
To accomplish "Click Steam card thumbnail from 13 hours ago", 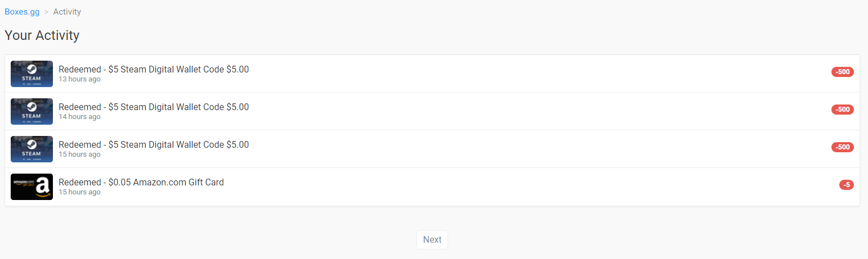I will pos(32,74).
